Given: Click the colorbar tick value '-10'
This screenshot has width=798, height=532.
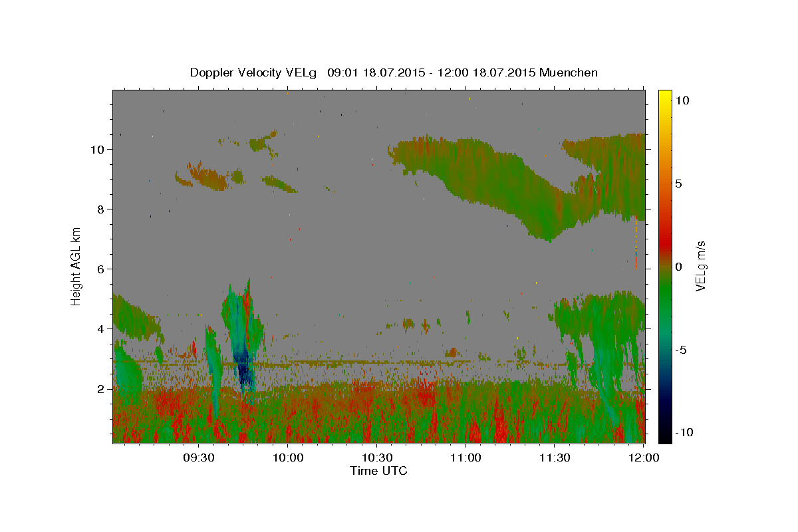Looking at the screenshot, I should point(684,432).
